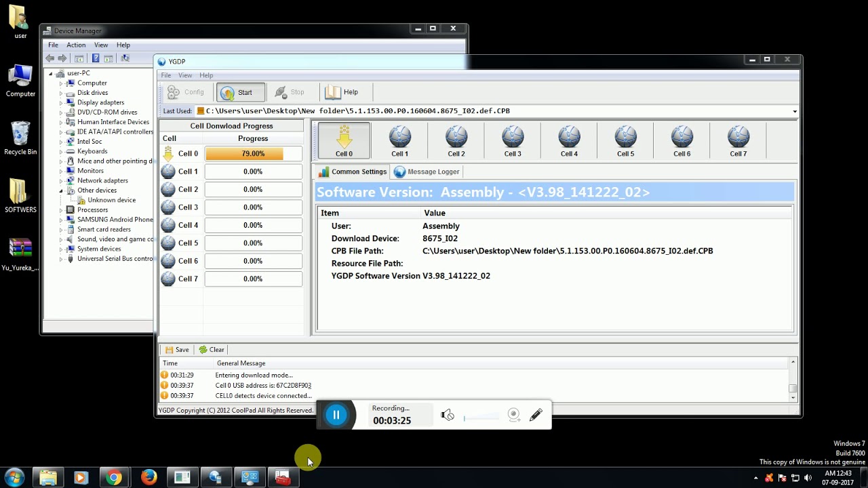Select Monitors in the device tree
The image size is (868, 488).
(x=90, y=171)
